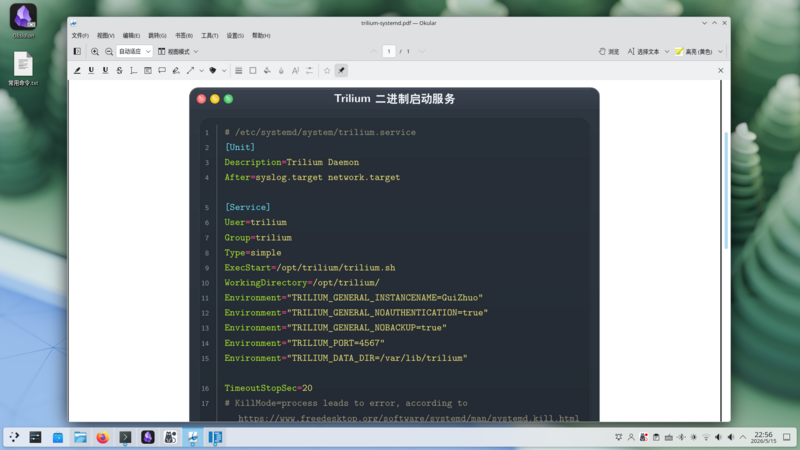Open Firefox from the taskbar
Image resolution: width=800 pixels, height=450 pixels.
(x=103, y=437)
